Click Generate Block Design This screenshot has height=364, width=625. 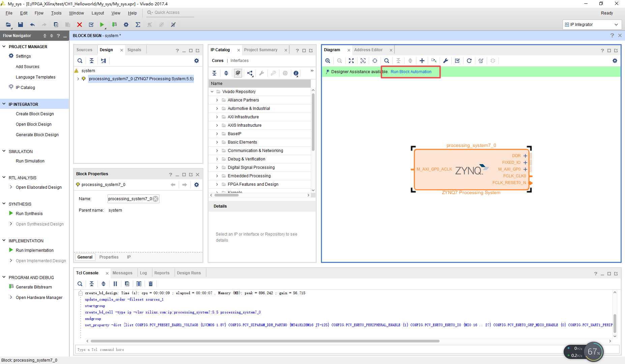click(x=37, y=135)
